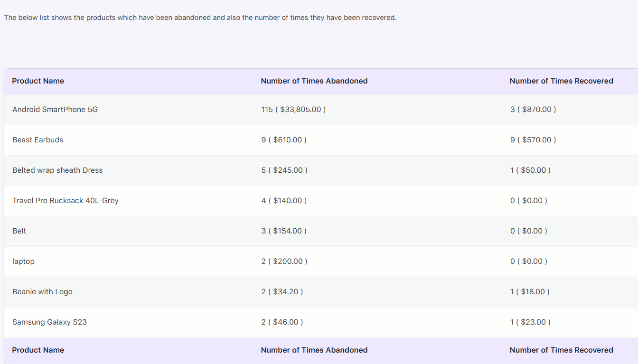Click the 115 ( $33,805.00 ) abandoned value

point(293,110)
